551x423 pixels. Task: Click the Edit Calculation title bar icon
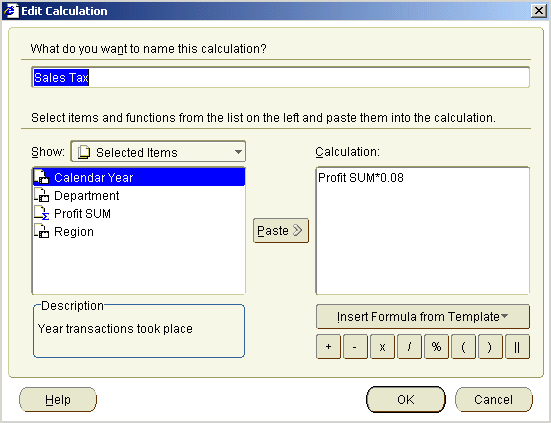(x=11, y=11)
